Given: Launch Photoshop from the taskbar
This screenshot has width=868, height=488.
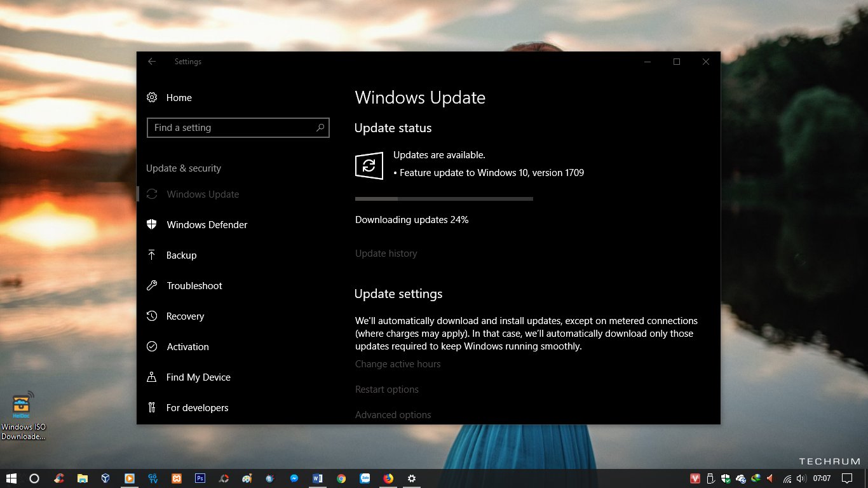Looking at the screenshot, I should coord(200,478).
